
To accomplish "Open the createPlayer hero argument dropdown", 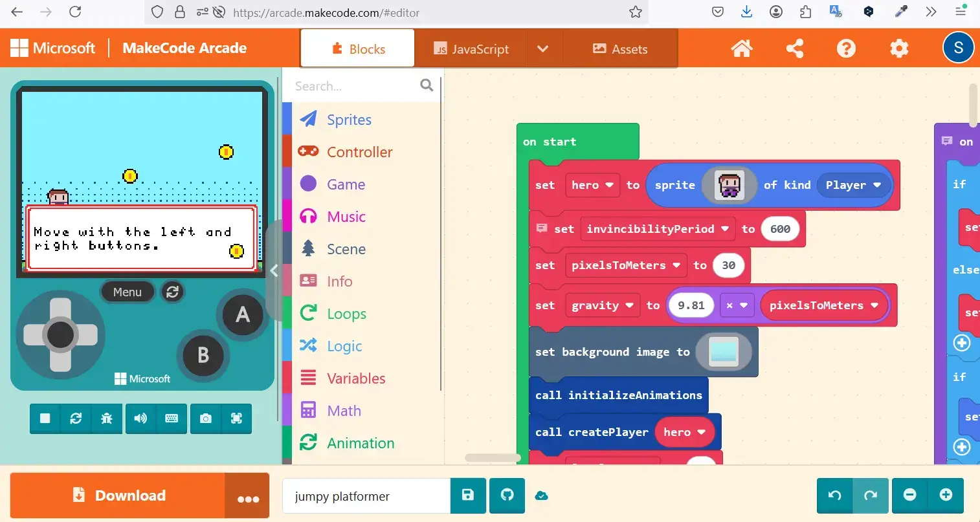I will (x=684, y=432).
